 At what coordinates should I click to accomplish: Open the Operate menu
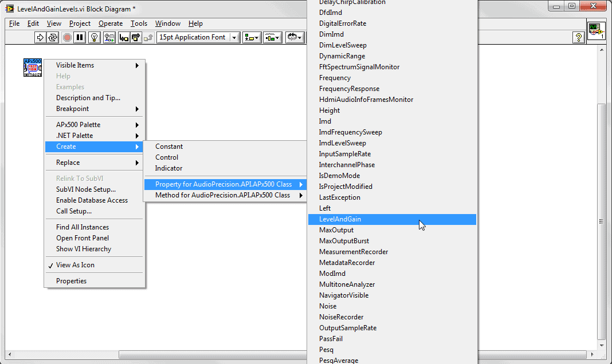point(111,23)
